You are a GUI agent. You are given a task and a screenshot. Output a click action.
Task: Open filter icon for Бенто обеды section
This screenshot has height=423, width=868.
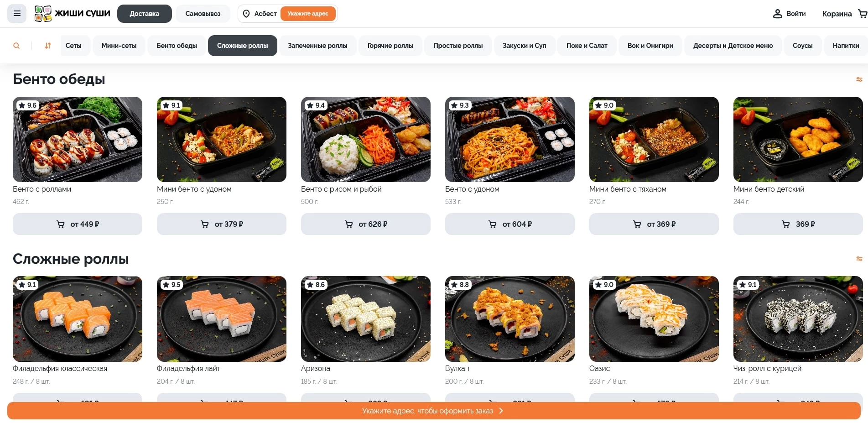click(859, 79)
